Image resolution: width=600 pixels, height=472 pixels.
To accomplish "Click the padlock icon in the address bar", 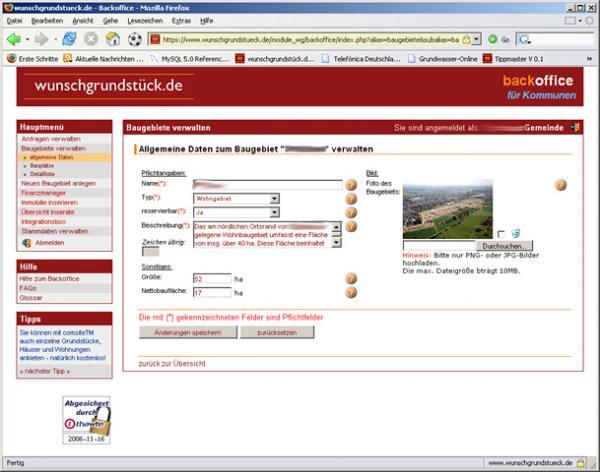I will pyautogui.click(x=466, y=39).
